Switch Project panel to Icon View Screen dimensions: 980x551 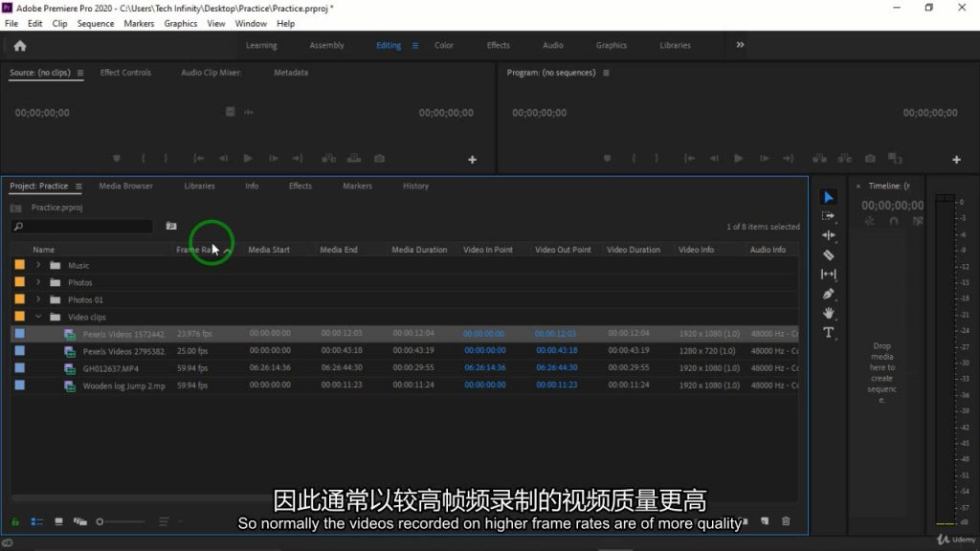coord(58,521)
